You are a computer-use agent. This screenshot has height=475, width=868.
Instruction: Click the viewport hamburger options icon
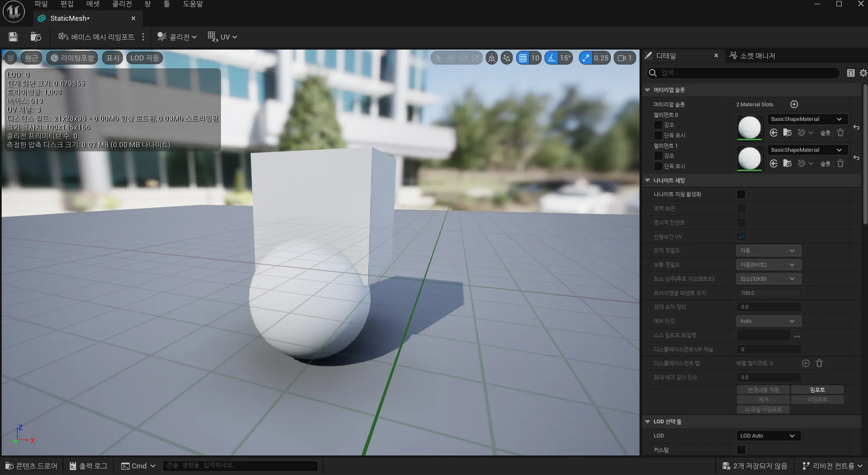click(11, 58)
